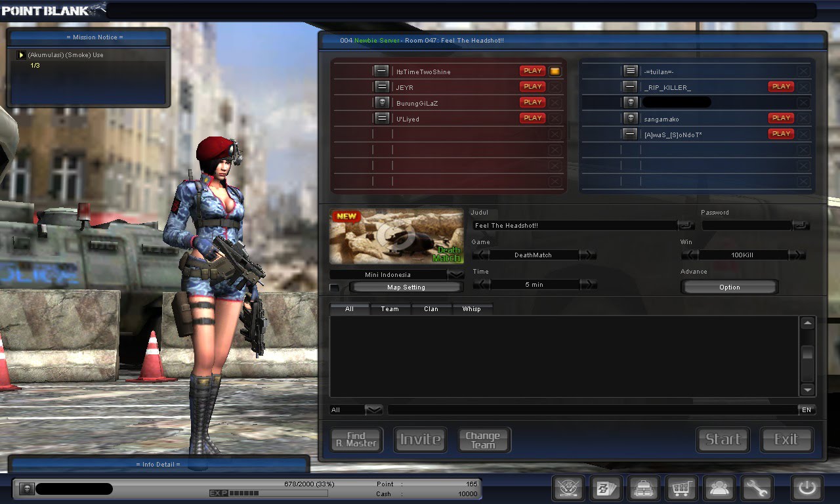The width and height of the screenshot is (840, 504).
Task: Click the Exit room button
Action: click(x=786, y=440)
